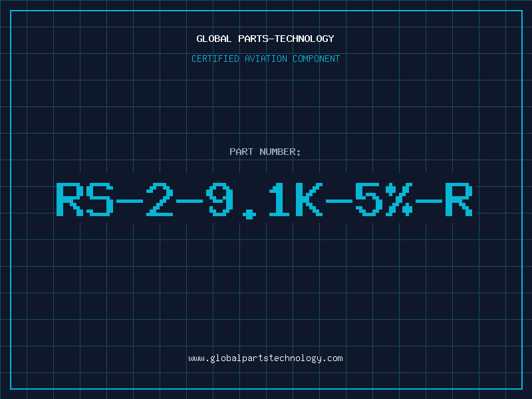Screen dimensions: 532x399
Task: Click the GLOBAL PARTS-TECHNOLOGY heading
Action: click(x=265, y=39)
